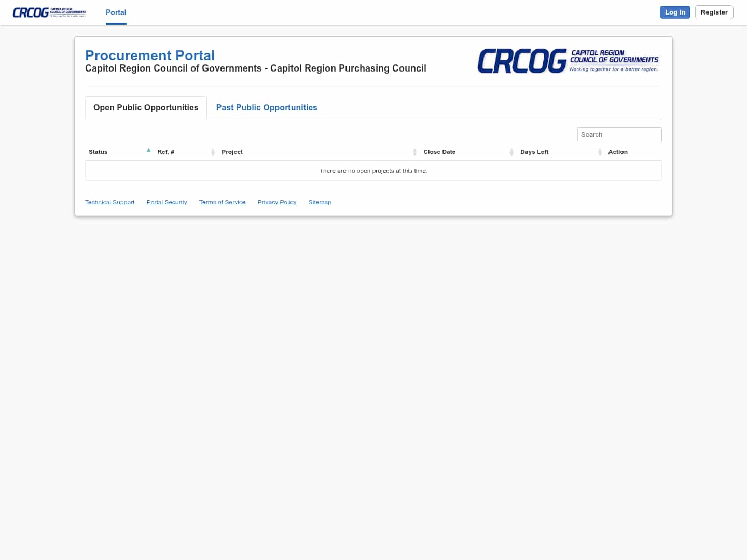Screen dimensions: 747x560
Task: Toggle Ref. # column sorting
Action: coord(165,152)
